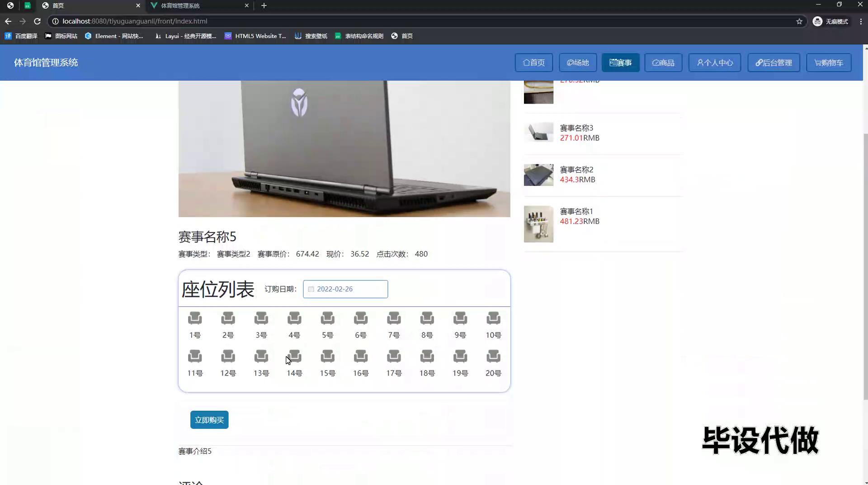Go to the 场地 page
The image size is (868, 485).
click(577, 62)
